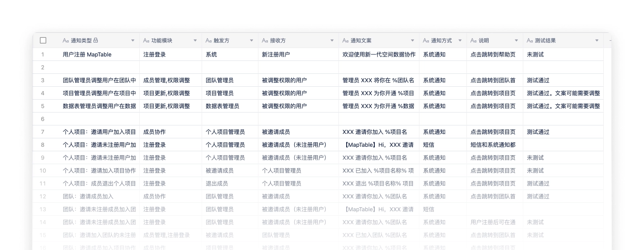Select the 短信 cell in row 8
Image resolution: width=644 pixels, height=250 pixels.
click(429, 145)
